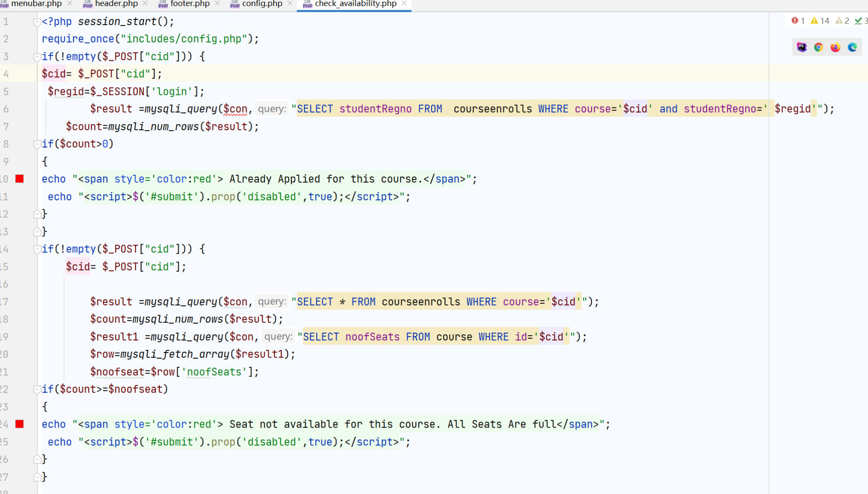Screen dimensions: 868x494
Task: Open file in Firefox browser
Action: click(x=835, y=47)
